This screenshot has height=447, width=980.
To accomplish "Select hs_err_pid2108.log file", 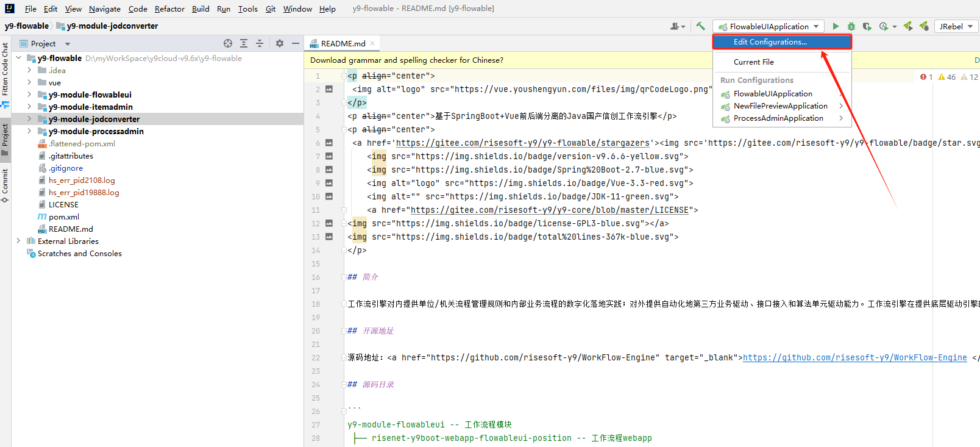I will 82,180.
